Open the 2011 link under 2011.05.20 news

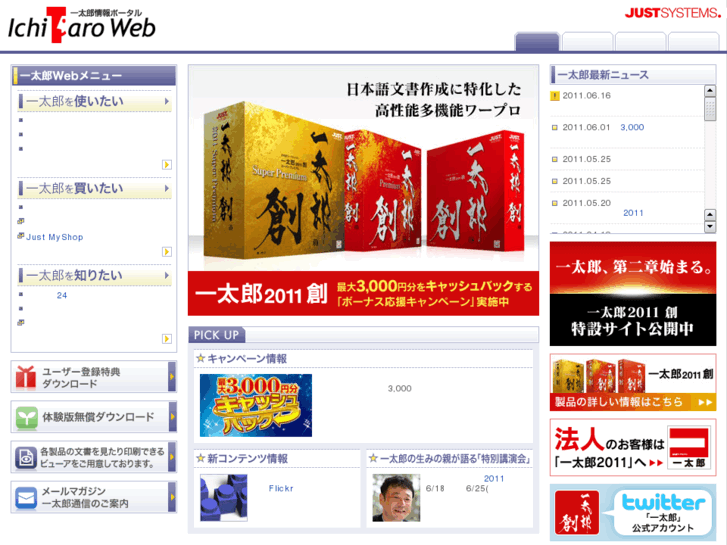[633, 213]
